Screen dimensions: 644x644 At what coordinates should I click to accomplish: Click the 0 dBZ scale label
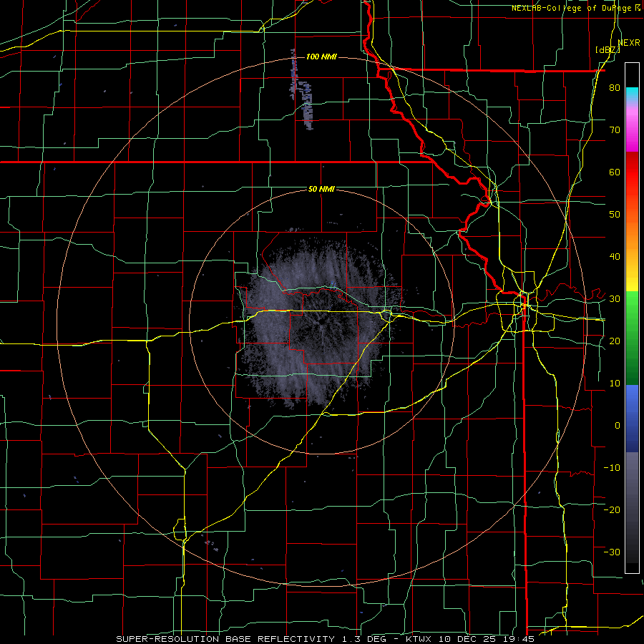click(618, 426)
